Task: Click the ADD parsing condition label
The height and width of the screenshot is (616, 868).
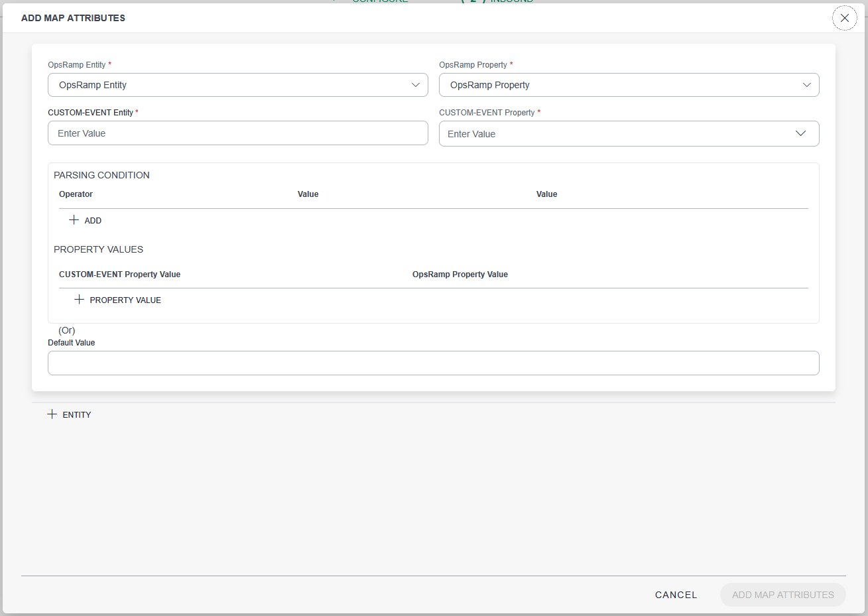Action: tap(93, 221)
